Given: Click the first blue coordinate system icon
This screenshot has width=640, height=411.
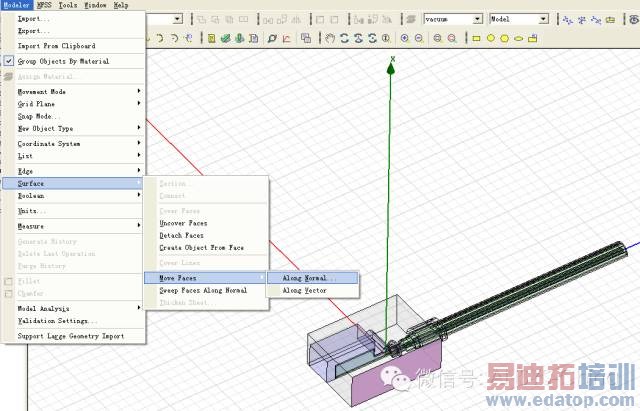Looking at the screenshot, I should click(567, 19).
